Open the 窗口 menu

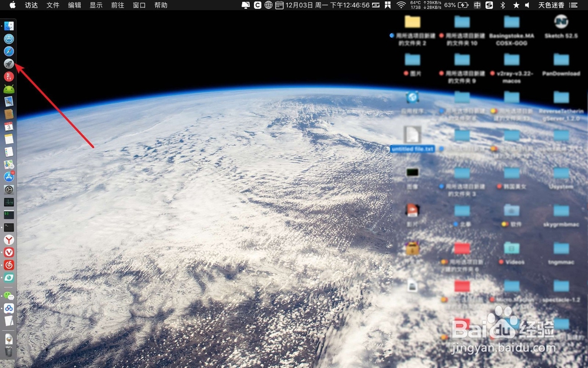point(139,5)
